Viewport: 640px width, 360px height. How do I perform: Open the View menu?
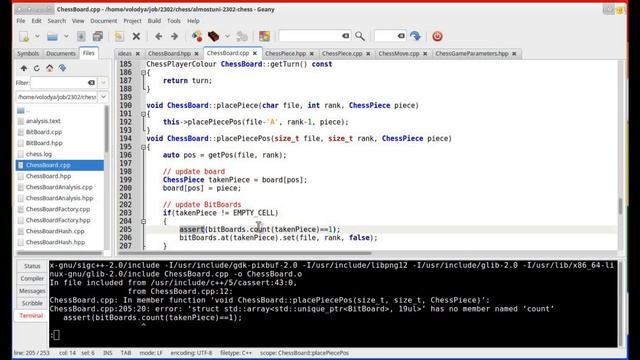[x=78, y=21]
